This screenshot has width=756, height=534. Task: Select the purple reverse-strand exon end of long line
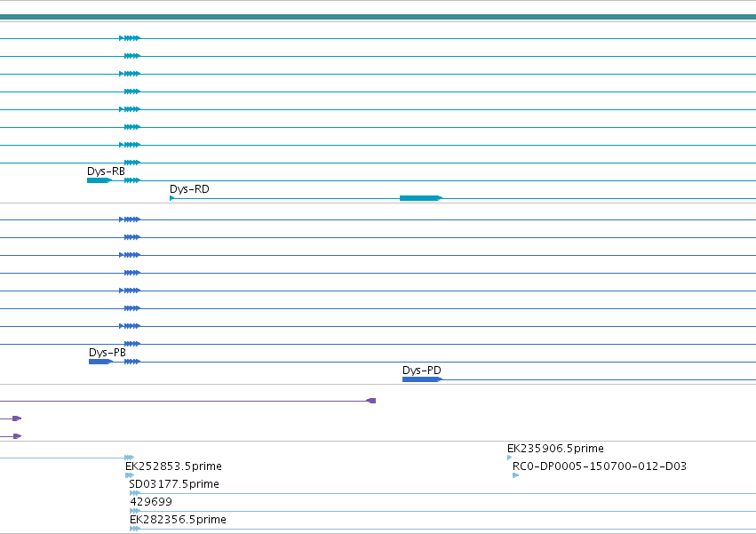[370, 401]
